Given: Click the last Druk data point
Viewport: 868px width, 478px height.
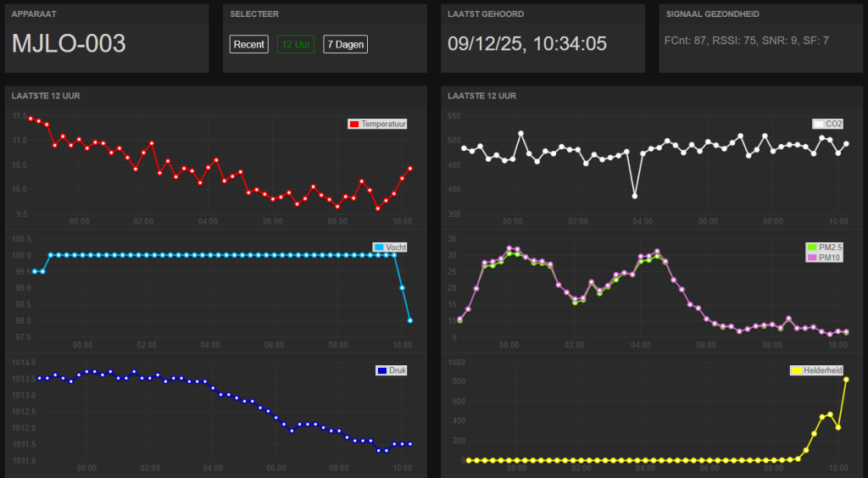Looking at the screenshot, I should click(x=410, y=444).
